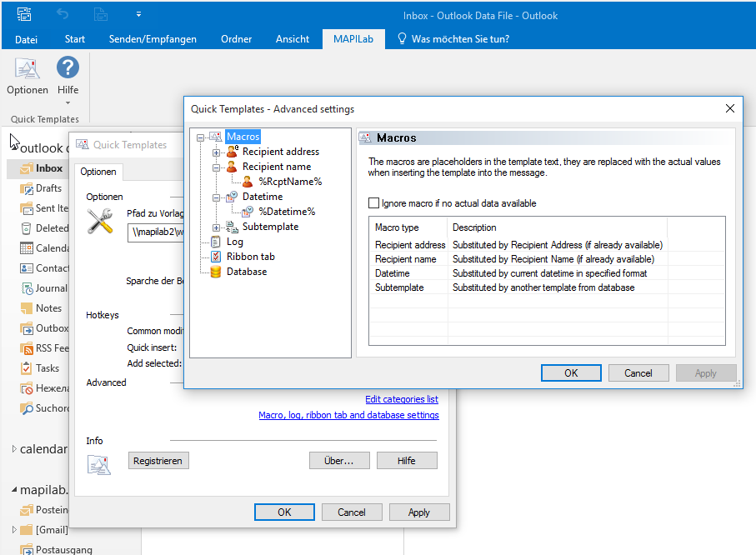Click the Contacts folder icon
Viewport: 756px width, 555px height.
coord(26,268)
